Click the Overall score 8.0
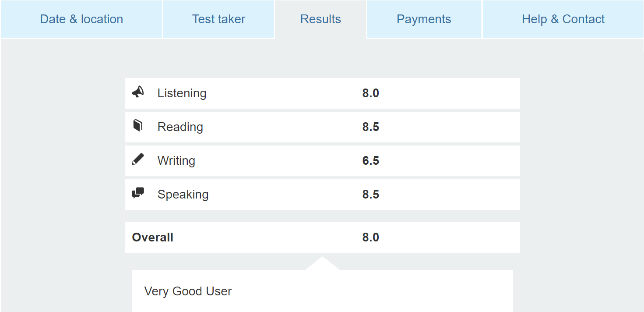 pyautogui.click(x=370, y=238)
